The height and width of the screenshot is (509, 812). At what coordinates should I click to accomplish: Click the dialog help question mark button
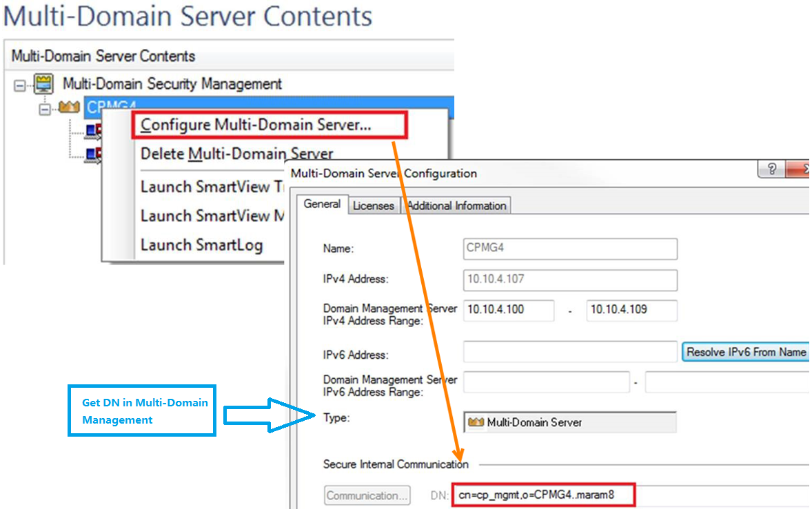(771, 169)
